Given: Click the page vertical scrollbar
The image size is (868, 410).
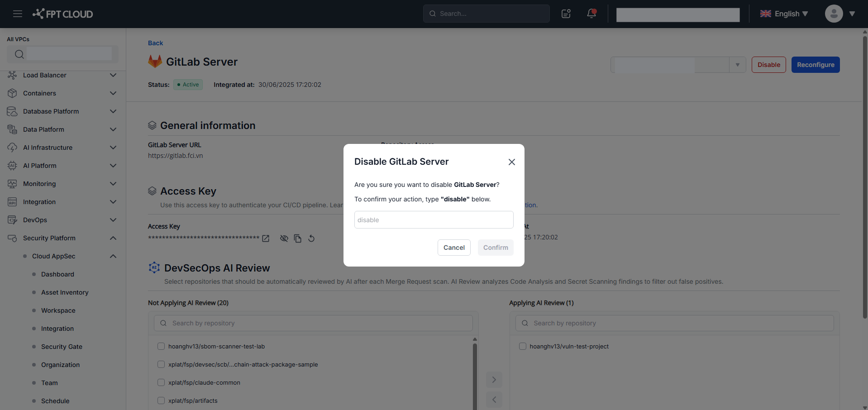Looking at the screenshot, I should click(865, 176).
